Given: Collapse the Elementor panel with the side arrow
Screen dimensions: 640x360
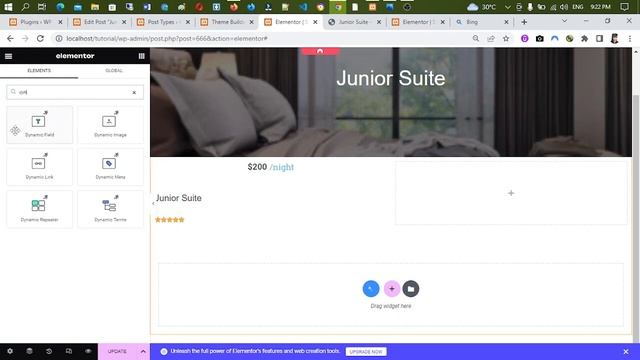Looking at the screenshot, I should click(x=153, y=203).
